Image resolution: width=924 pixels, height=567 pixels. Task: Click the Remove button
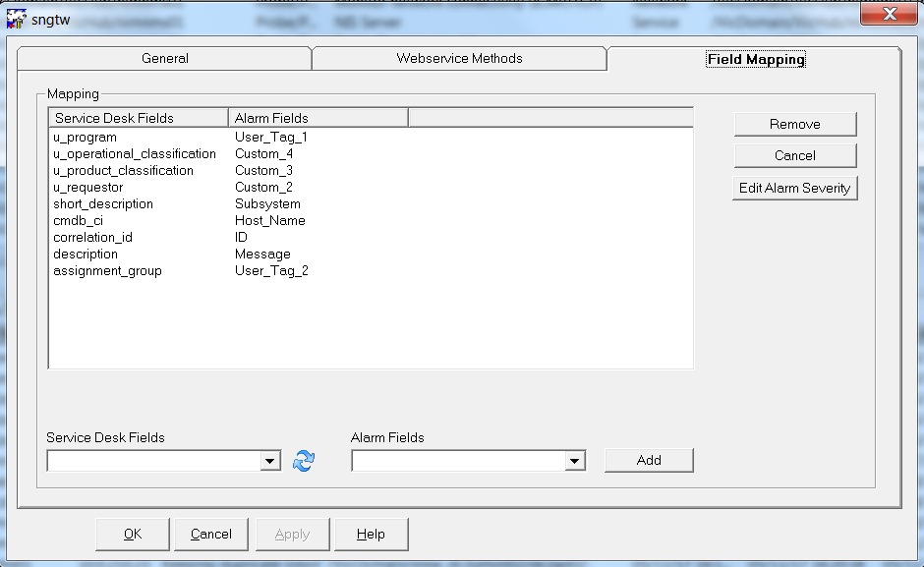[794, 125]
